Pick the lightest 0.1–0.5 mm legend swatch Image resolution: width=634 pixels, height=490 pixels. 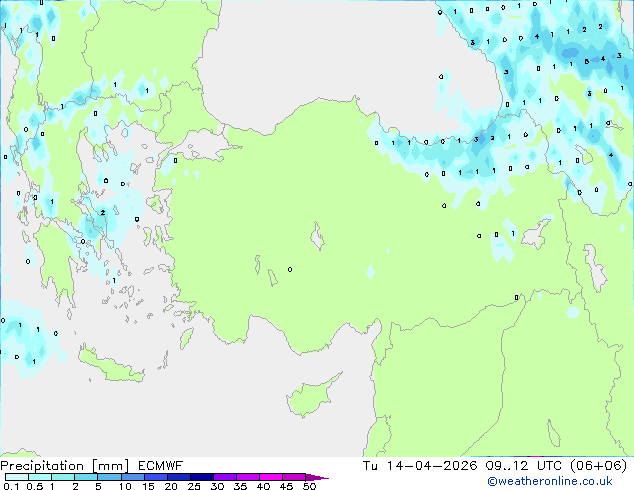pos(17,477)
